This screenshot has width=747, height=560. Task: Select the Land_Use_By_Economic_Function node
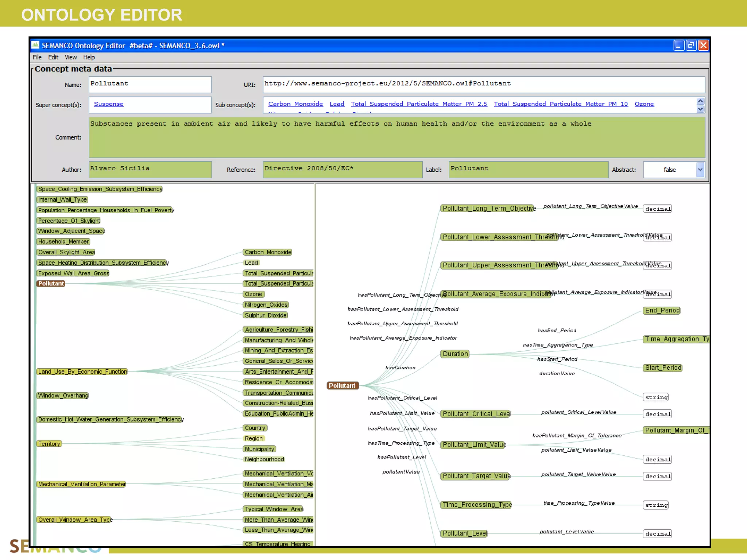[x=82, y=372]
